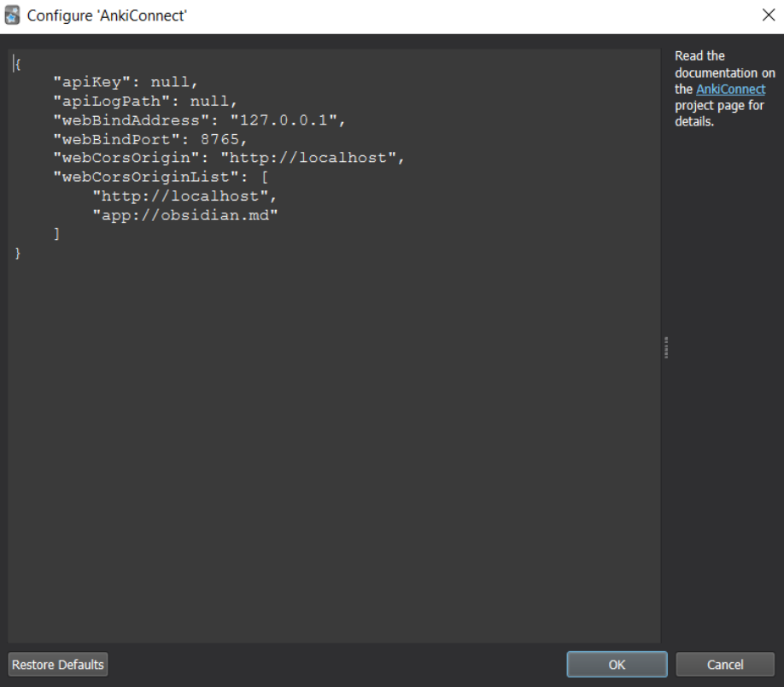Click the opening curly brace line
The width and height of the screenshot is (784, 687).
coord(18,64)
